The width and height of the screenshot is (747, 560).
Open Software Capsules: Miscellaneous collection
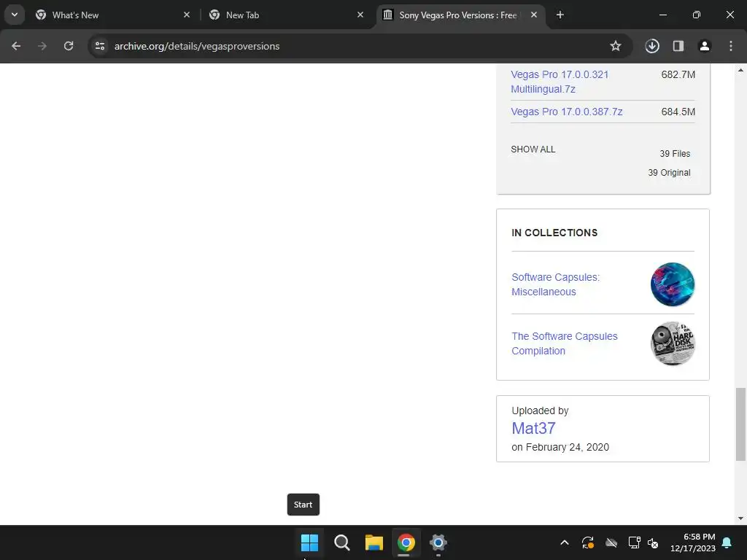click(x=555, y=284)
